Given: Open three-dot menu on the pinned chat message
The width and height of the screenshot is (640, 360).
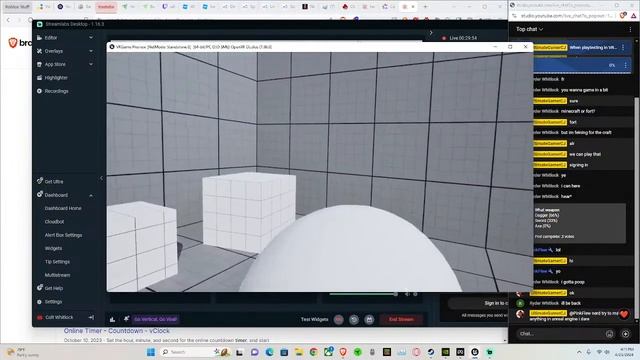Looking at the screenshot, I should tap(623, 47).
